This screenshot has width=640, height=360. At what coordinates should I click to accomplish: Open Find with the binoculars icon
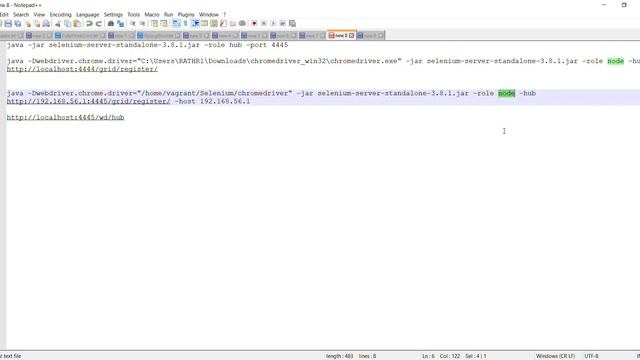(111, 24)
